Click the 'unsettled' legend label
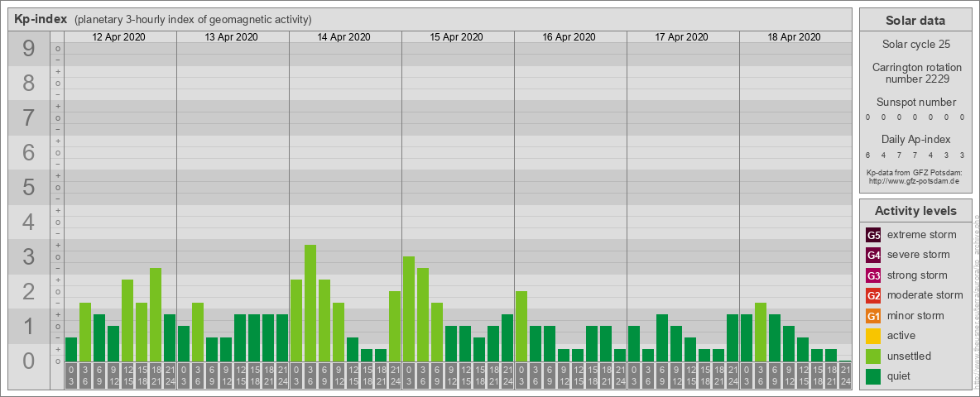 pyautogui.click(x=910, y=355)
